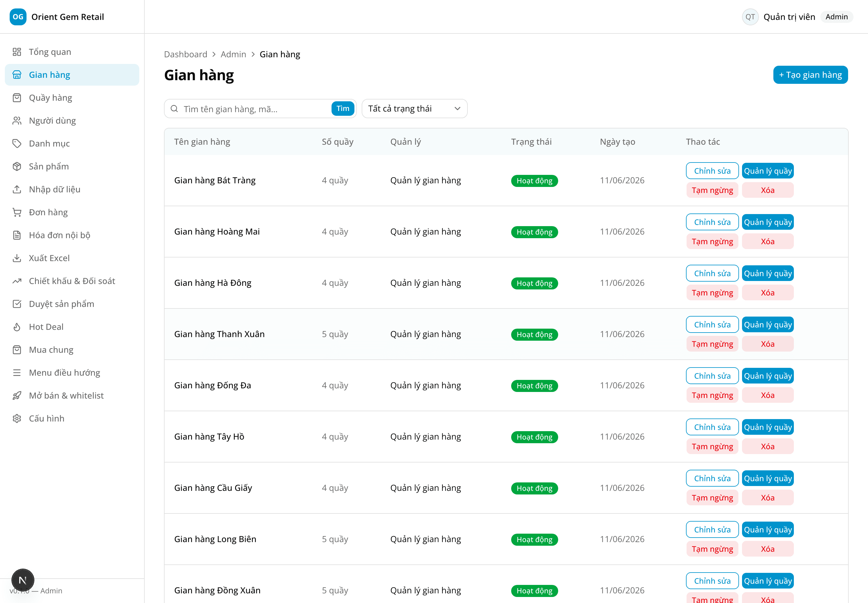Click Xóa for Gian hàng Đống Đa

coord(768,395)
